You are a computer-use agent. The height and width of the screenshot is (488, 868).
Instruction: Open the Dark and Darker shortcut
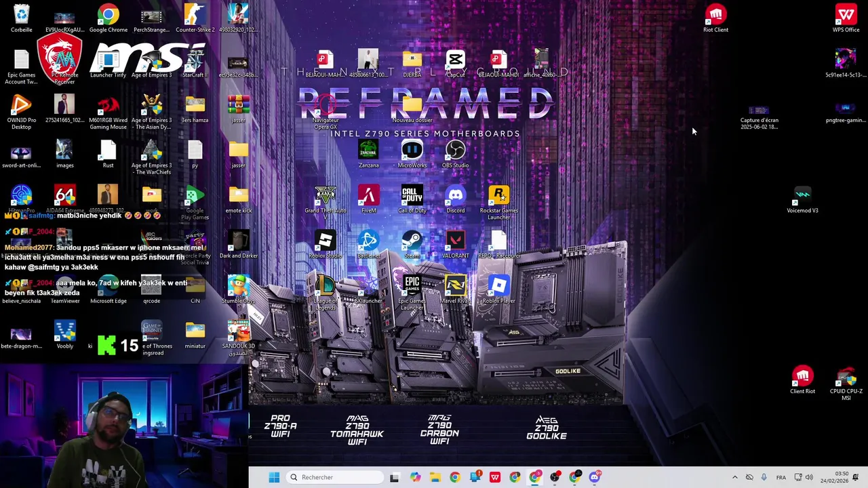[238, 245]
